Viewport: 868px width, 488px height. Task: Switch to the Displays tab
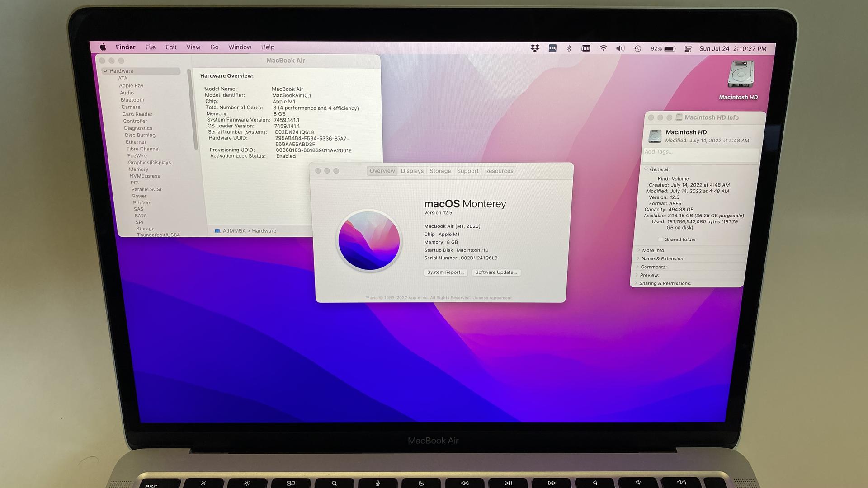412,171
